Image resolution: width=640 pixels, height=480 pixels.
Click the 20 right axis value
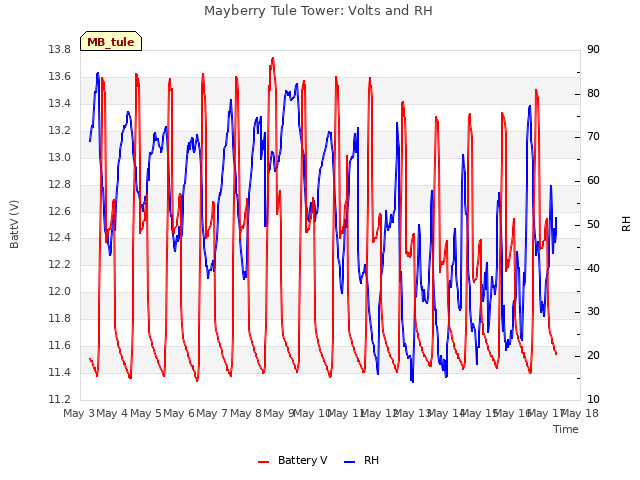coord(593,356)
